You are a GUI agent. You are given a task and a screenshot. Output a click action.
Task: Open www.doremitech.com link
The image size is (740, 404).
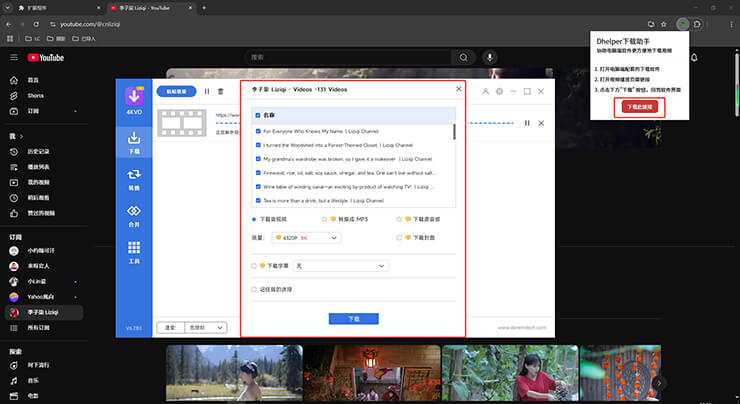(521, 328)
